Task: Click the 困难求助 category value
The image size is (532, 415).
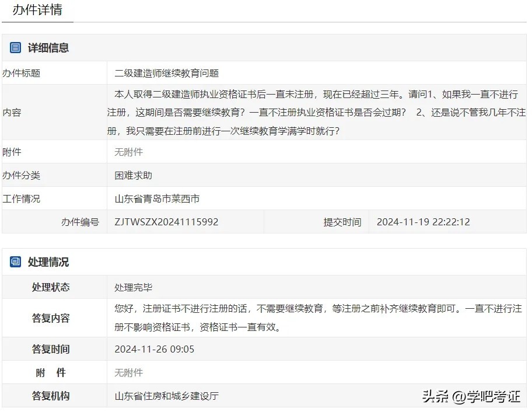Action: click(x=133, y=175)
